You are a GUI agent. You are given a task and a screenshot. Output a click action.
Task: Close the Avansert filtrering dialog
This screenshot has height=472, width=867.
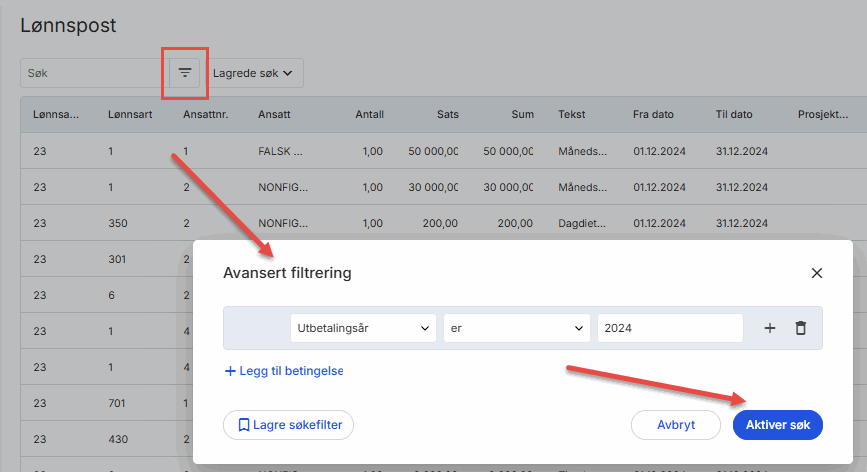pos(816,273)
